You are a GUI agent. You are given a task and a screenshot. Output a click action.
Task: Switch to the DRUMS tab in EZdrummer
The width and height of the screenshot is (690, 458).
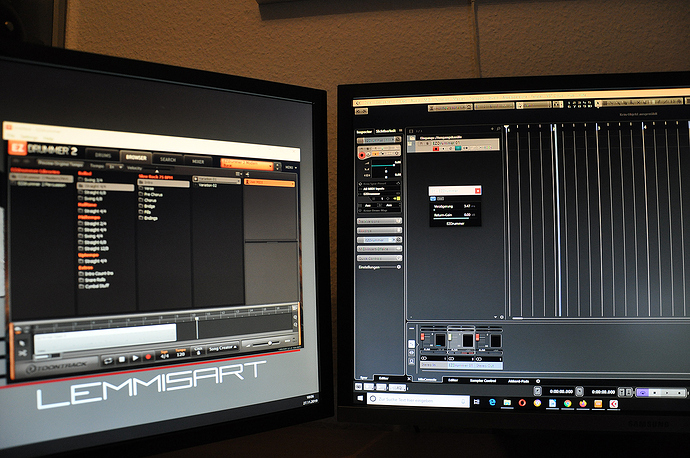[103, 155]
